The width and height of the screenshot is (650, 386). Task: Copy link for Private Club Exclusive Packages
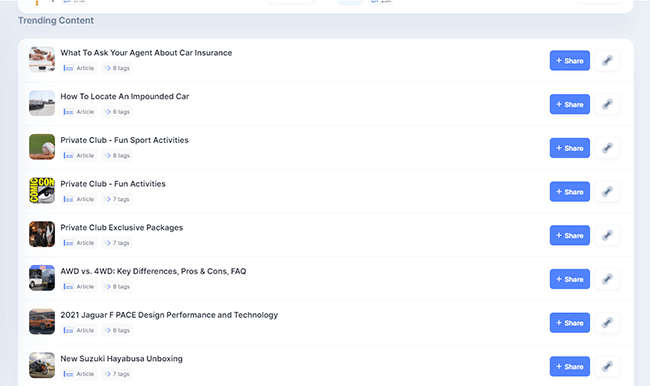(x=607, y=235)
